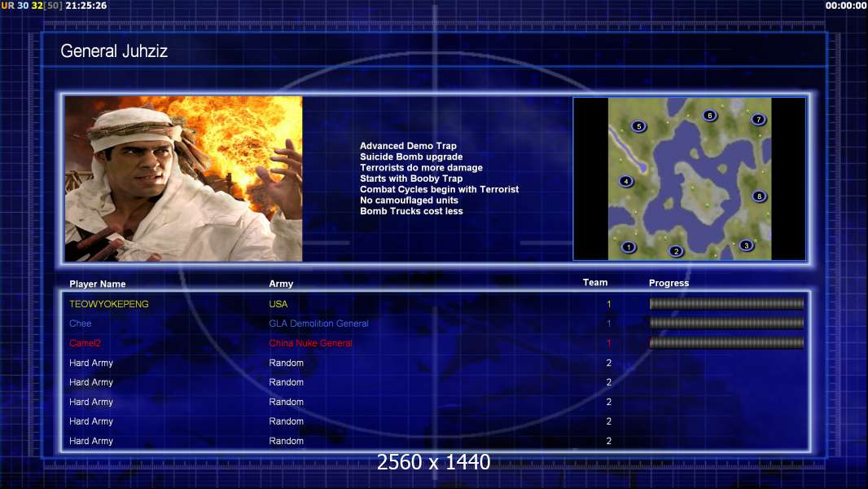Click No camouflaged units text
Screen dimensions: 868x489
(x=409, y=200)
